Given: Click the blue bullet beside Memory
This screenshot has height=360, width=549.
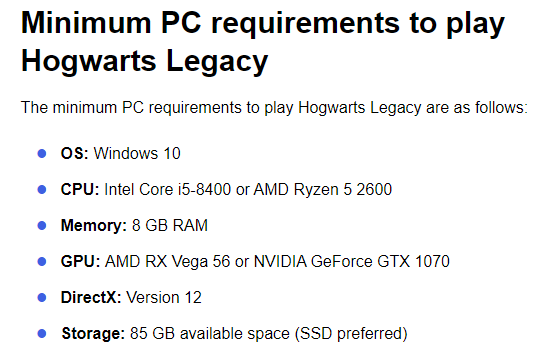Looking at the screenshot, I should [x=42, y=226].
